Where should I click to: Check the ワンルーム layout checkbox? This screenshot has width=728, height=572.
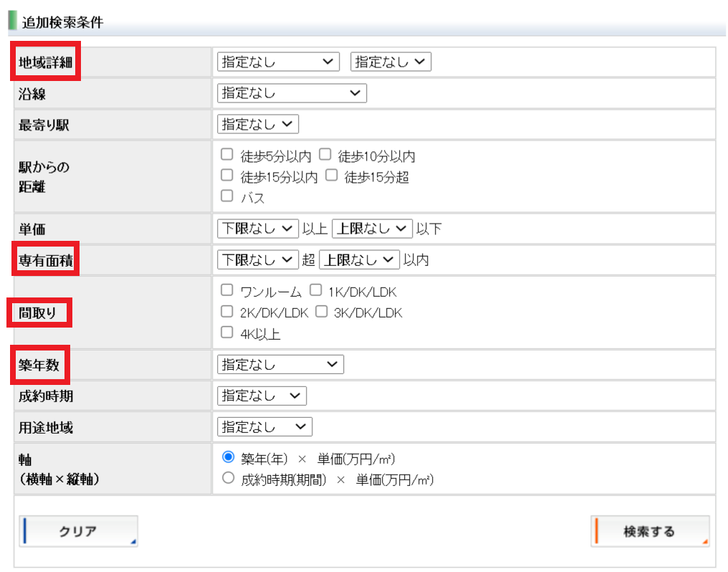(227, 290)
